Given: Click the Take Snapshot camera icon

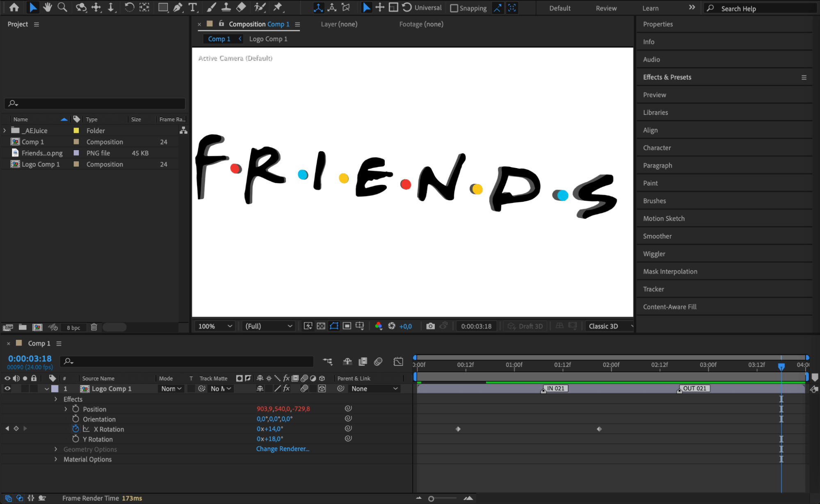Looking at the screenshot, I should pos(430,326).
